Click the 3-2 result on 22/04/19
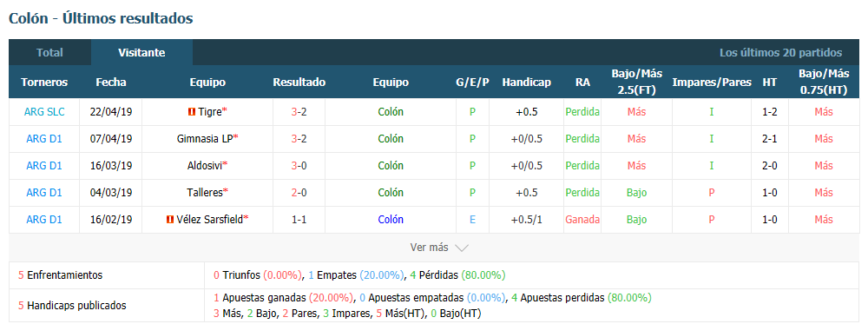The height and width of the screenshot is (324, 868). click(x=299, y=112)
